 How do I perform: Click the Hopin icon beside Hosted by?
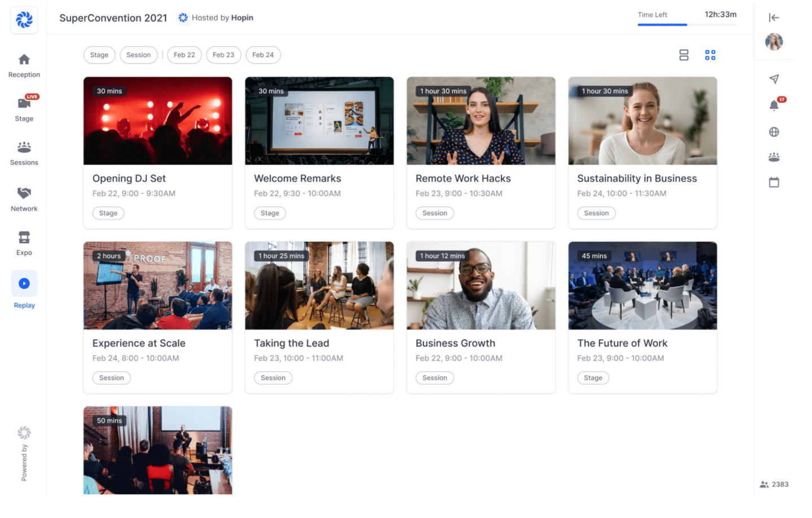[x=183, y=17]
